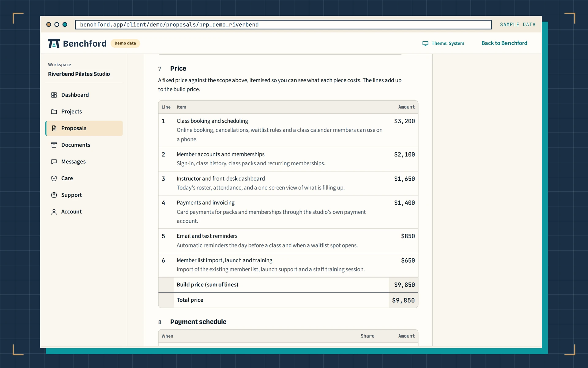Click the Proposals document icon
The height and width of the screenshot is (368, 588).
pos(54,128)
